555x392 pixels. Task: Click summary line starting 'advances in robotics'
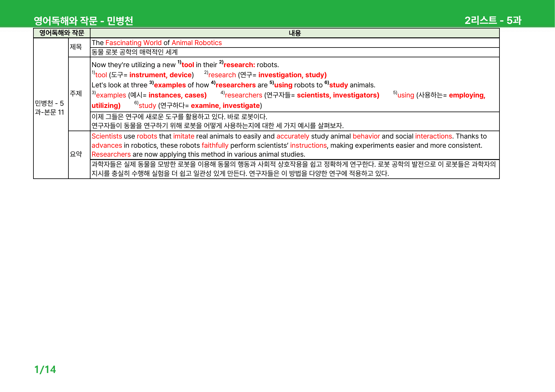point(287,145)
